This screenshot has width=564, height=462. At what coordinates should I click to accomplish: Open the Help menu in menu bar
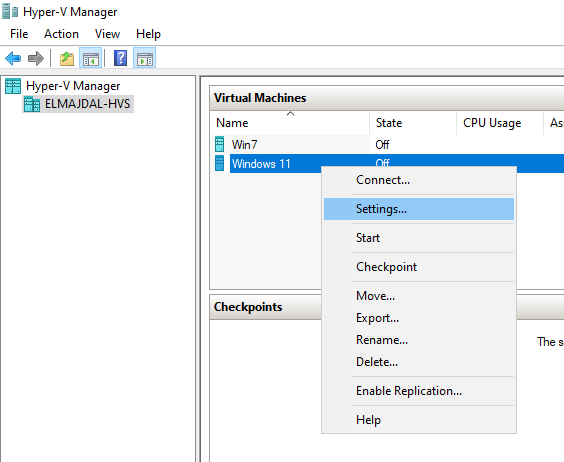click(148, 34)
